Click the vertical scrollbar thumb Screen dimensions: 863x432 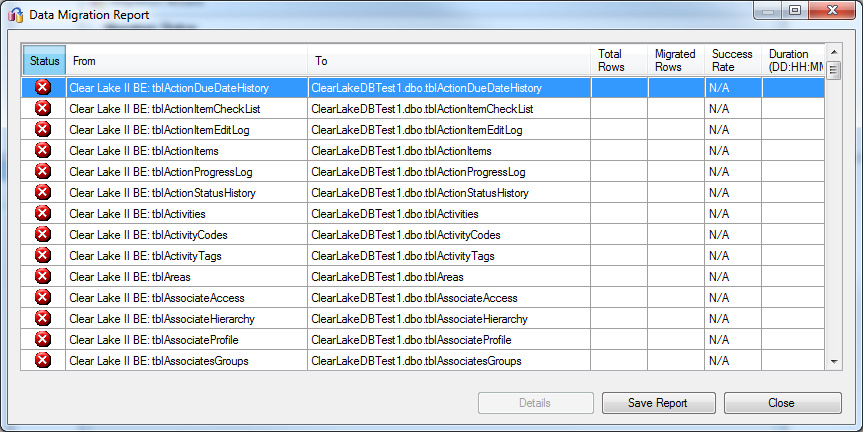(x=834, y=70)
